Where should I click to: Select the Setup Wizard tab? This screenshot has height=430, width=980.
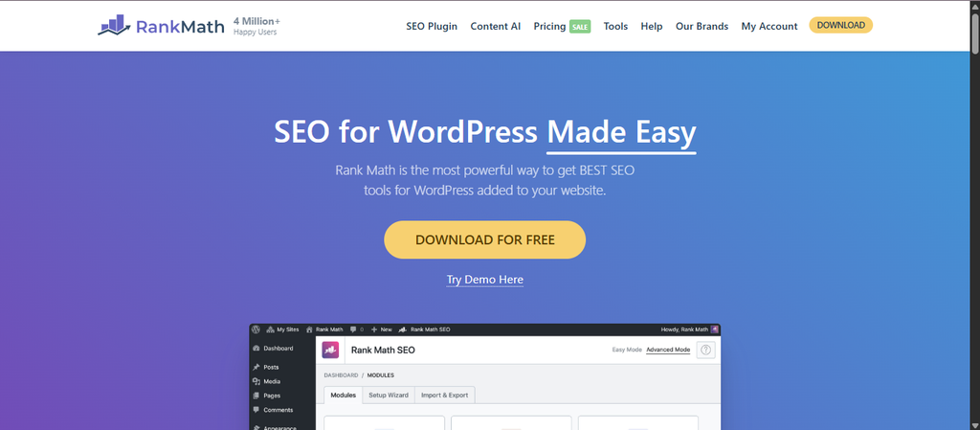pyautogui.click(x=389, y=395)
